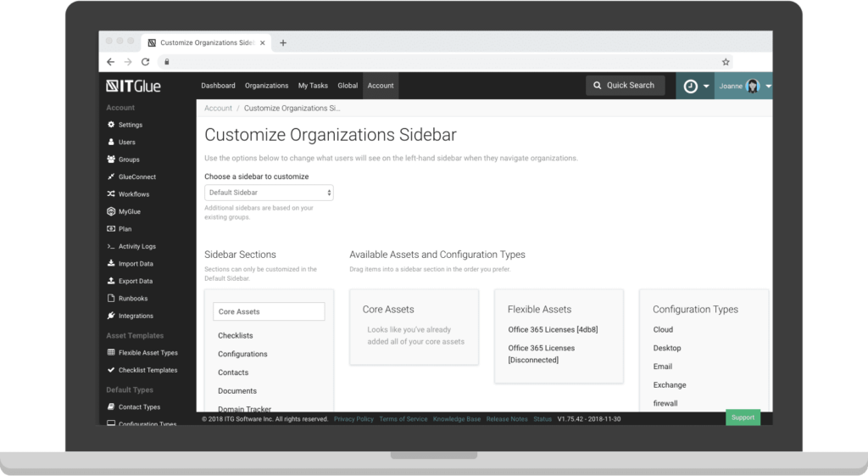Click the Quick Search box
This screenshot has width=868, height=476.
point(626,86)
